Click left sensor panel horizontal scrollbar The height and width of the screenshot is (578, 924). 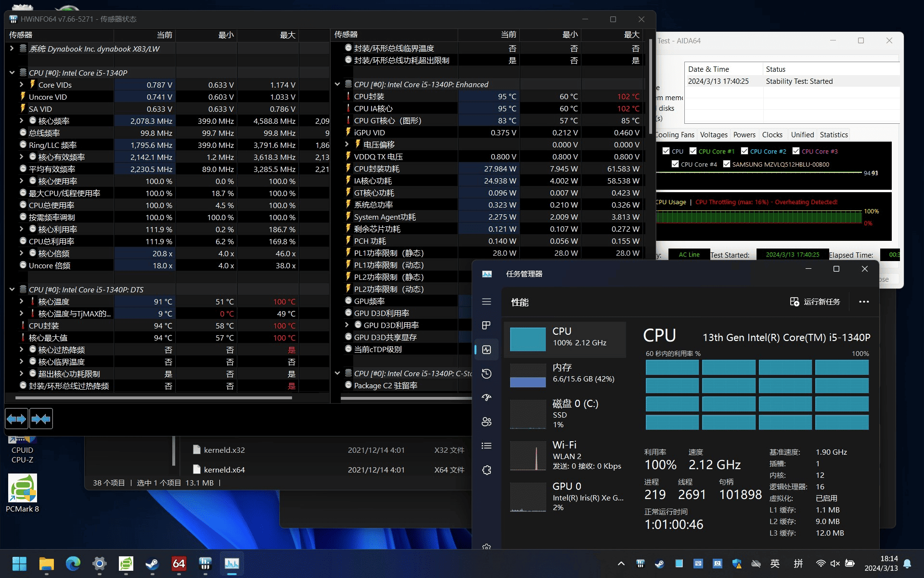tap(154, 398)
